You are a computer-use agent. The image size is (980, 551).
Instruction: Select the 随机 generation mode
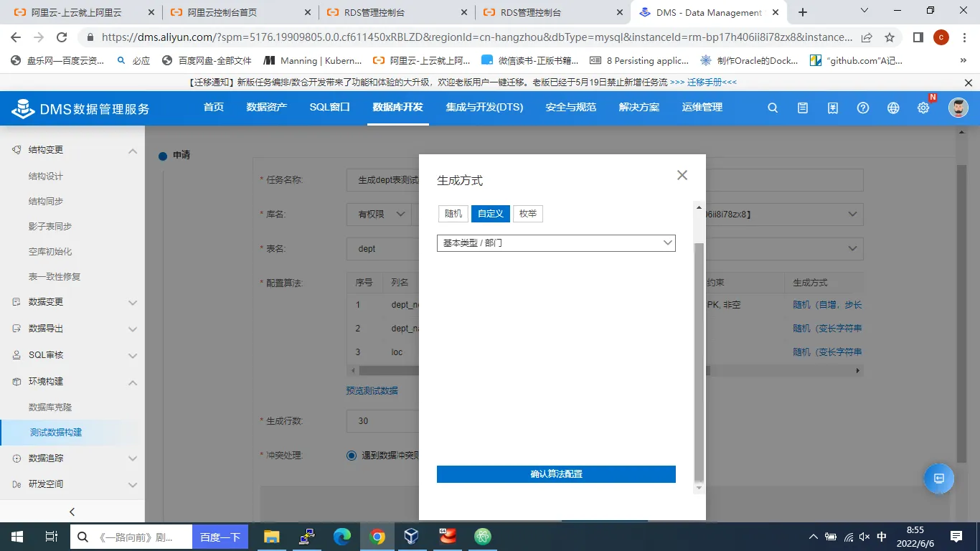pyautogui.click(x=453, y=214)
